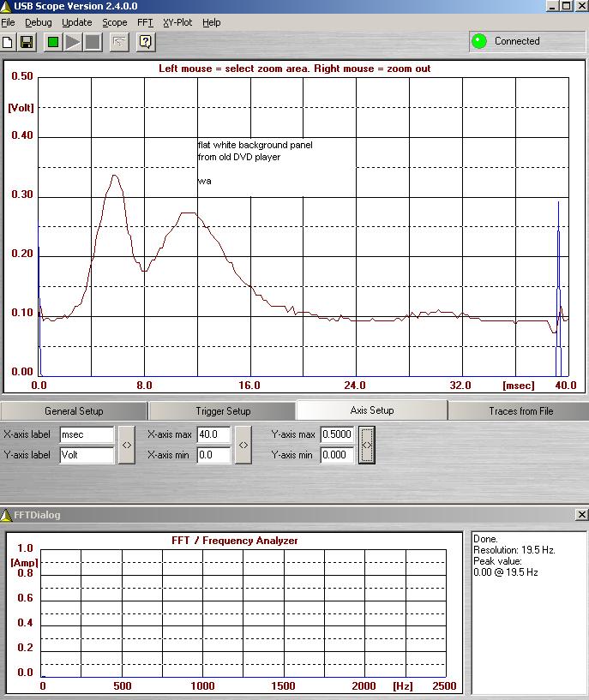Switch to the General Setup tab
This screenshot has width=589, height=700.
74,411
